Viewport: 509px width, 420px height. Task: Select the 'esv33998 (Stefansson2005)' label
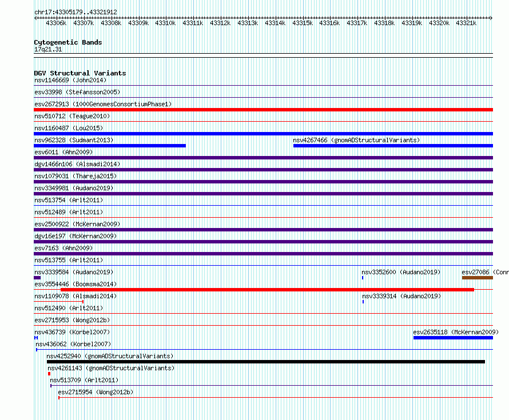77,92
